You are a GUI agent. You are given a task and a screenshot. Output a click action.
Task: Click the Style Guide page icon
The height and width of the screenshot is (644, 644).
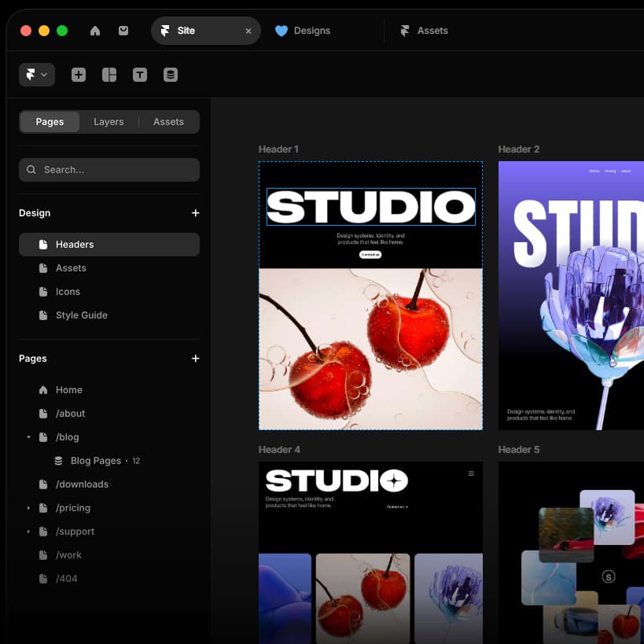[45, 315]
